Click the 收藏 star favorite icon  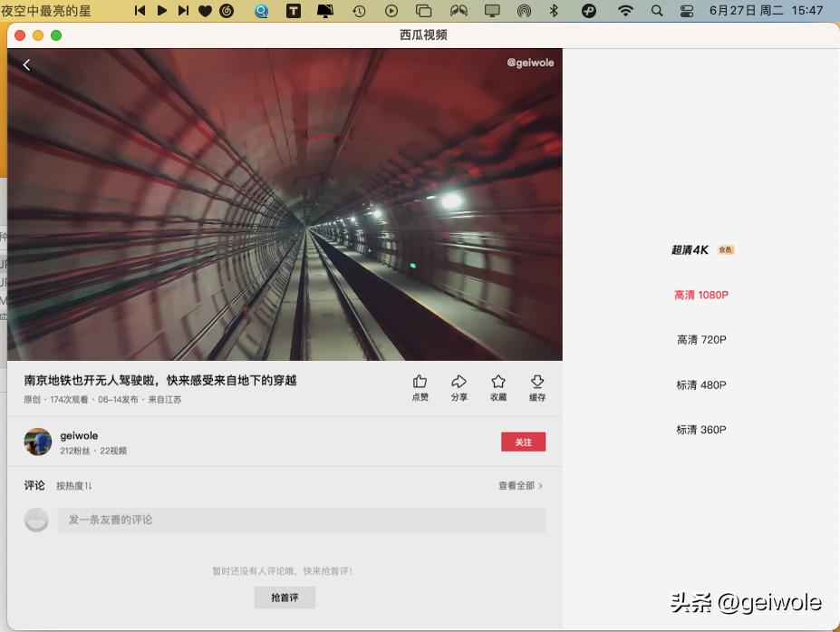[x=497, y=384]
